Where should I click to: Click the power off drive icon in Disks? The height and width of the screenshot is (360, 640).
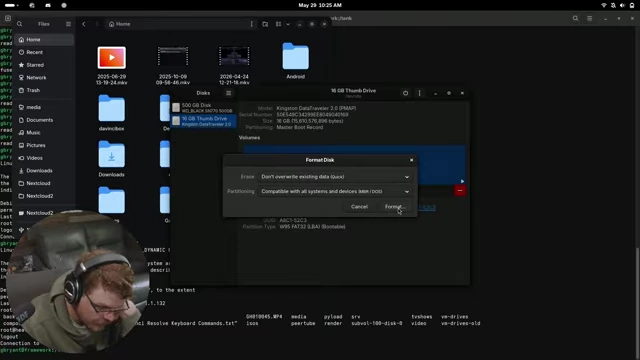click(405, 93)
